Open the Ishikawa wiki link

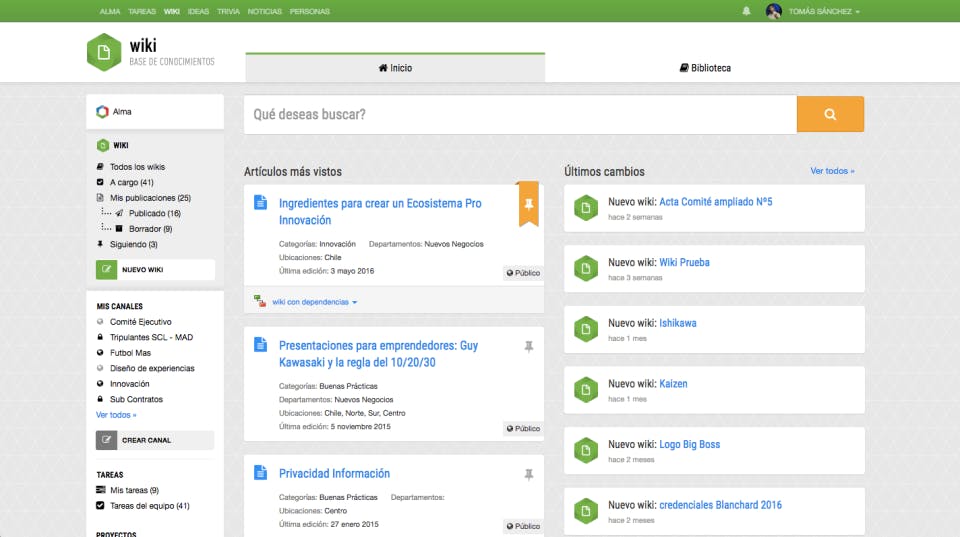tap(677, 323)
